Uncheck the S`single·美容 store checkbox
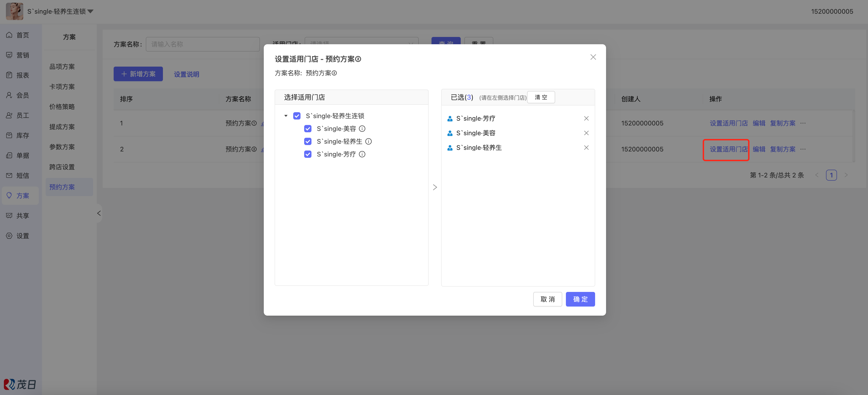The height and width of the screenshot is (395, 868). pos(308,129)
